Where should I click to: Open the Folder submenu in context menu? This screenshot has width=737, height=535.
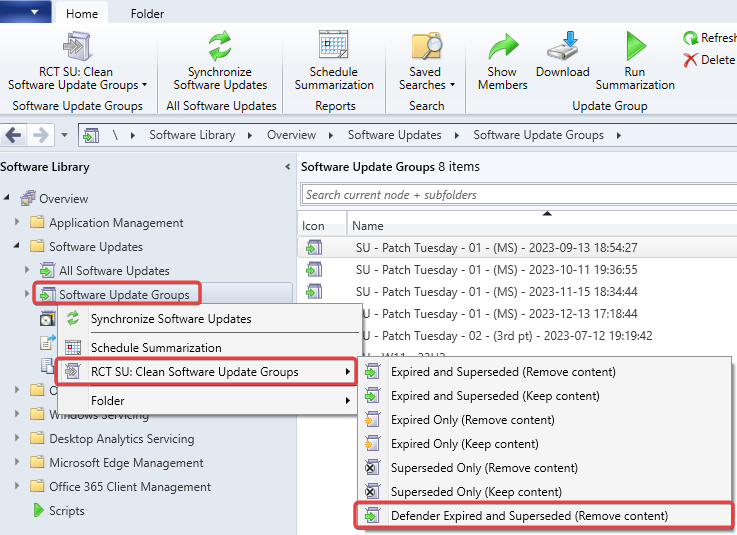[210, 401]
